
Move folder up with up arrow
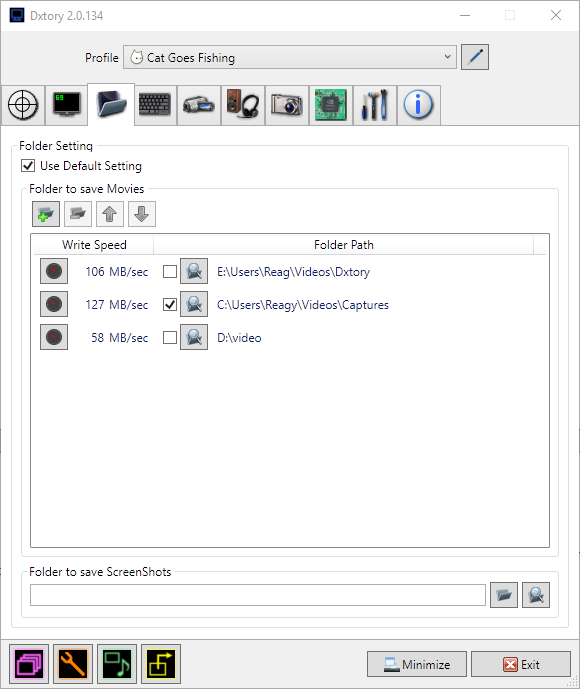(110, 214)
